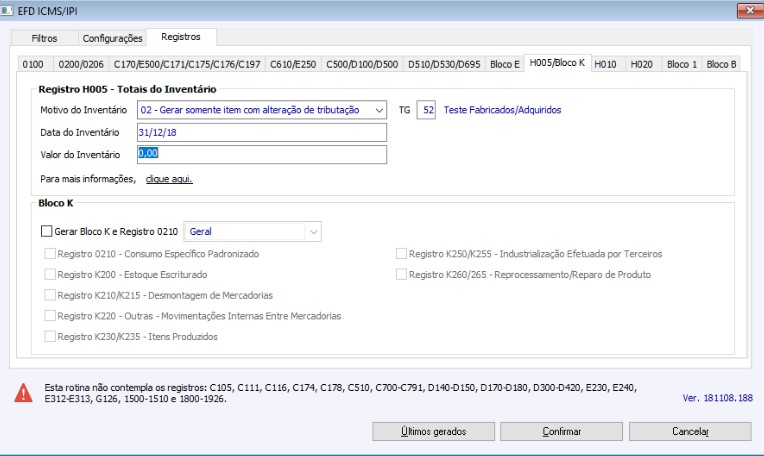Screen dimensions: 764x456
Task: Click the Últimos gerados button
Action: point(434,432)
